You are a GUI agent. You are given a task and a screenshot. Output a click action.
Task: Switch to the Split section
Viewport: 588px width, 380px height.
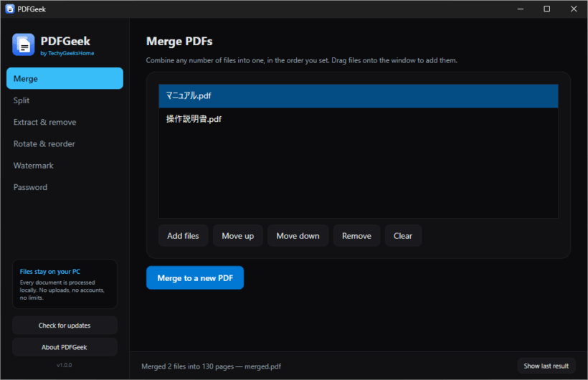[65, 100]
